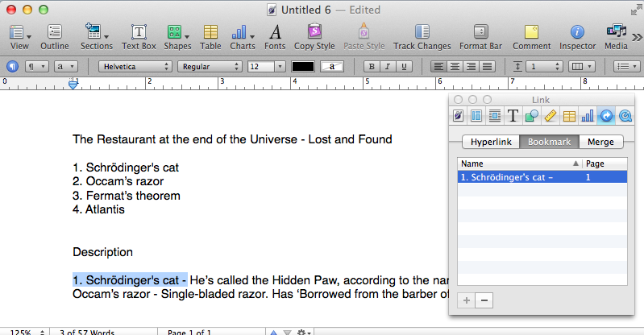This screenshot has height=335, width=644.
Task: Expand the Regular typeface dropdown
Action: (x=210, y=66)
